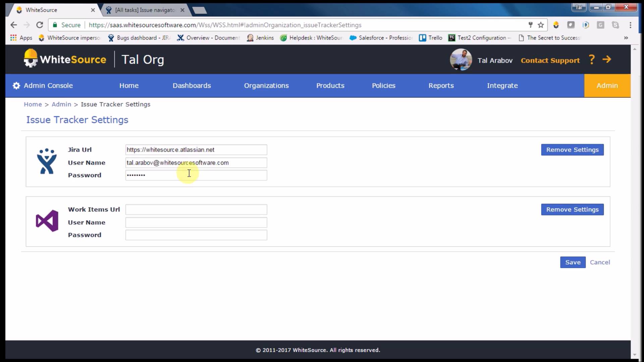This screenshot has height=362, width=644.
Task: Open Chrome three-dot menu
Action: pyautogui.click(x=630, y=25)
